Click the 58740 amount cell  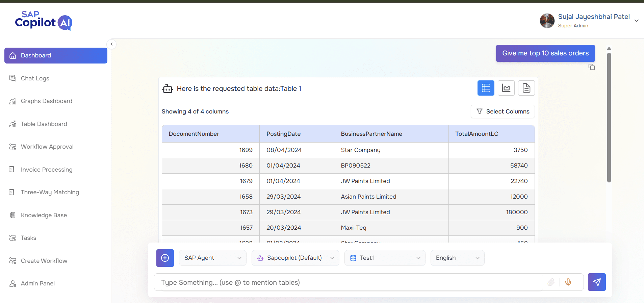492,166
